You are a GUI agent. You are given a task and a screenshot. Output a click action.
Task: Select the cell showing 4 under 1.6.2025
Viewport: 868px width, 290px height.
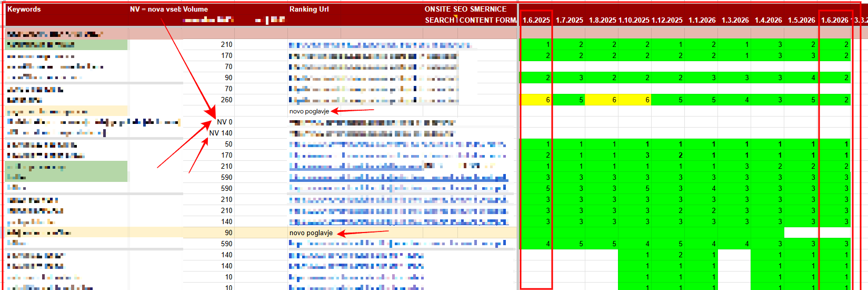(x=536, y=244)
